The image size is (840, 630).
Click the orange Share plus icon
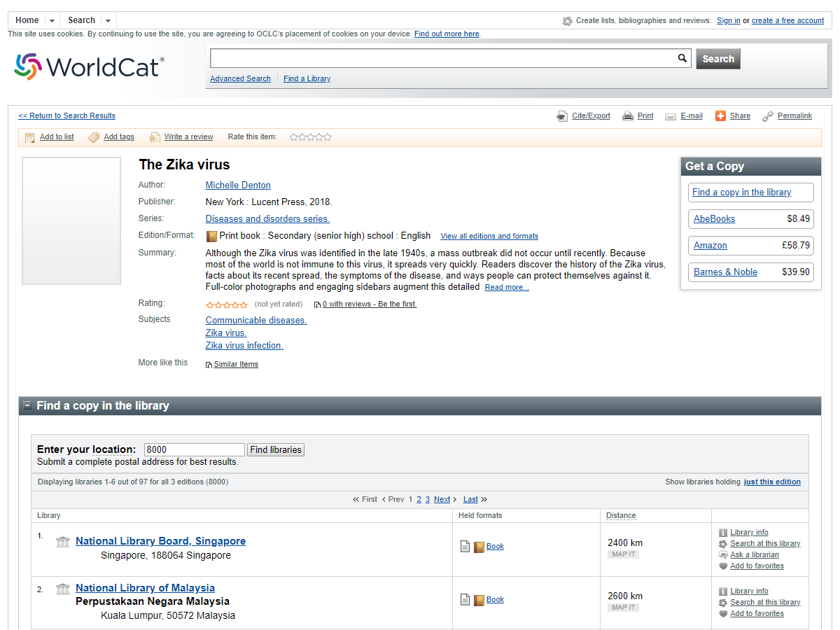pos(720,116)
